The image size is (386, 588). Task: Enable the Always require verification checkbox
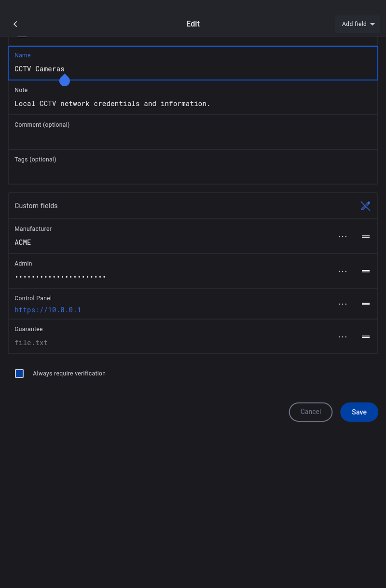[x=19, y=374]
